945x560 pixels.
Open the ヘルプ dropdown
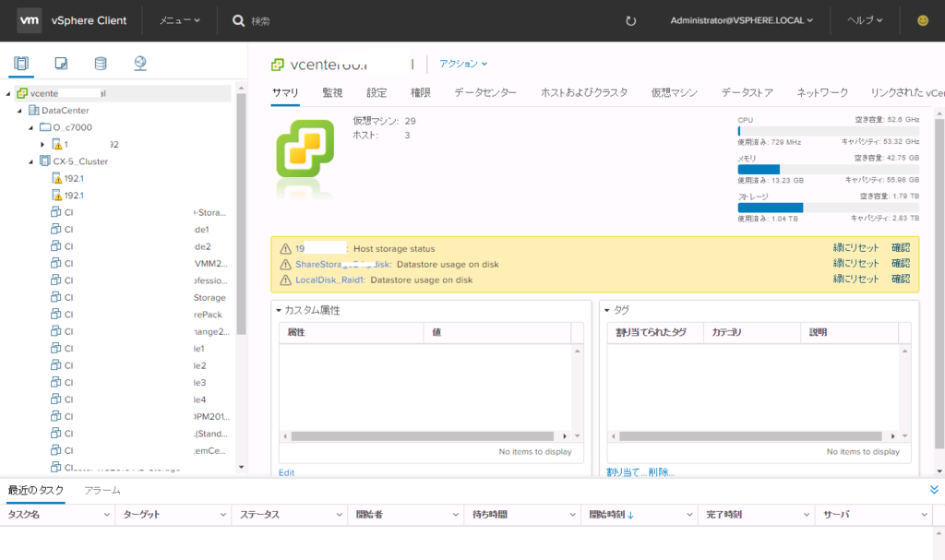[x=865, y=20]
